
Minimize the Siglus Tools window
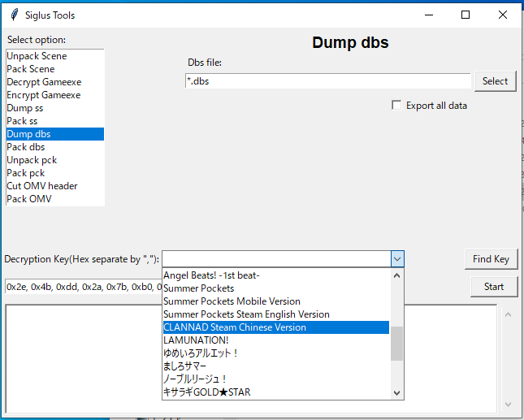(x=429, y=15)
